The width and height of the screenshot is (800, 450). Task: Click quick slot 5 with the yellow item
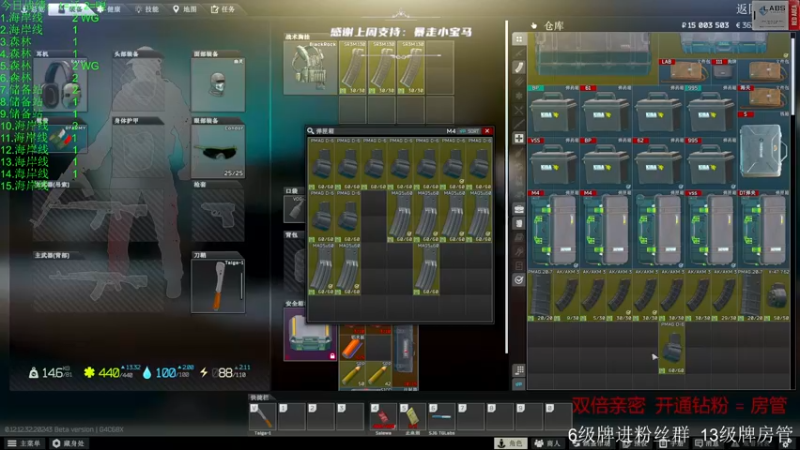413,417
